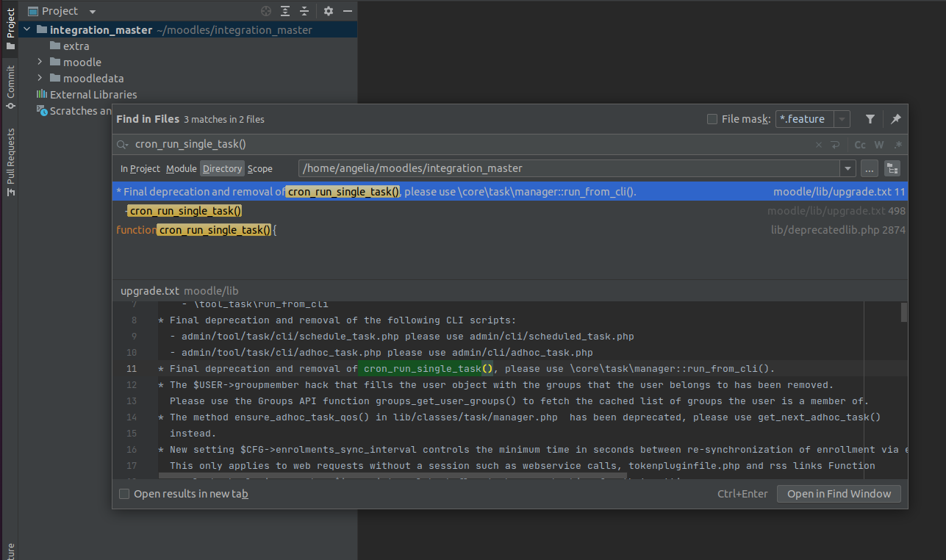Select the deprecatedlib.php 2874 result
The width and height of the screenshot is (946, 560).
(x=510, y=230)
